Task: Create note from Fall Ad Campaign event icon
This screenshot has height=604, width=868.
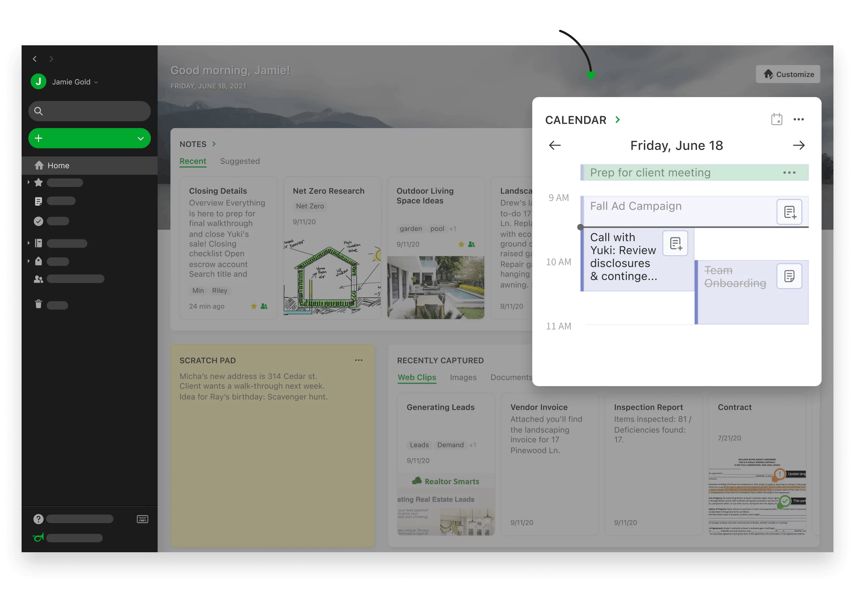Action: [x=789, y=212]
